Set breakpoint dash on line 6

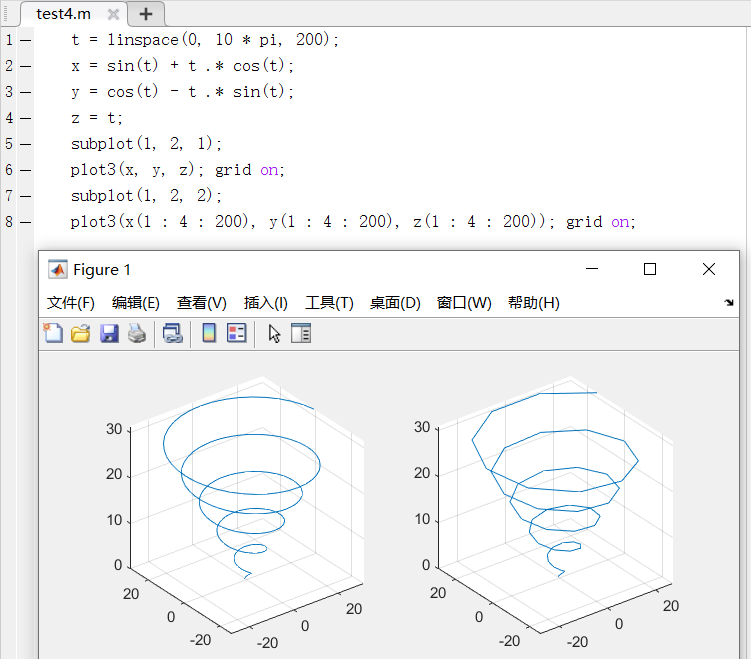[26, 170]
